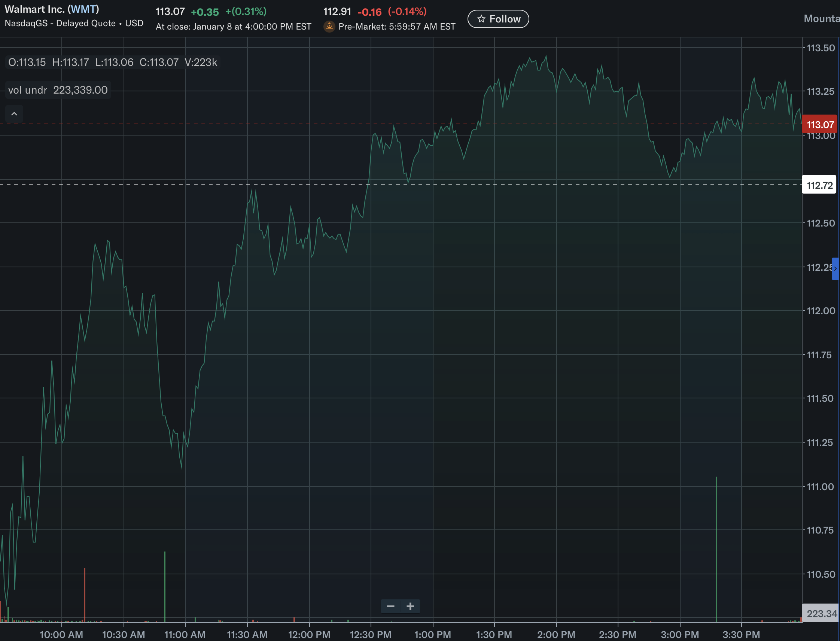Screen dimensions: 840x641
Task: Open the WMT ticker link
Action: point(83,9)
